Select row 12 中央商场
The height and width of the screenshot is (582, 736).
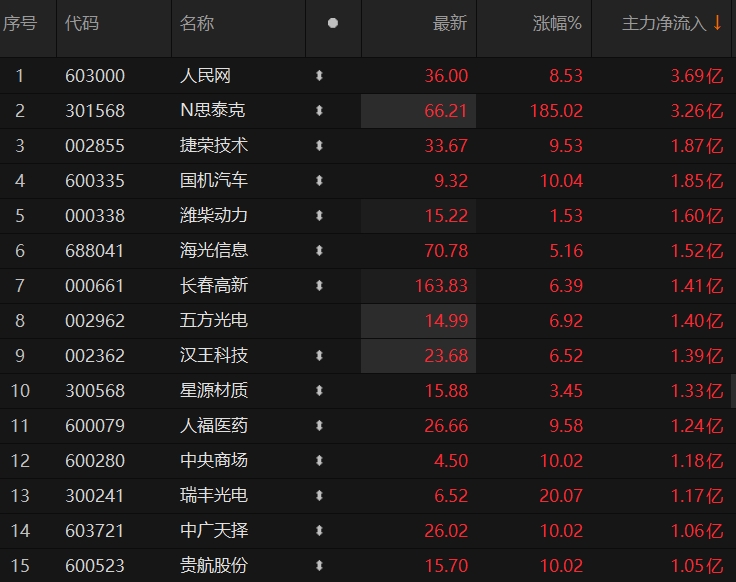[213, 461]
